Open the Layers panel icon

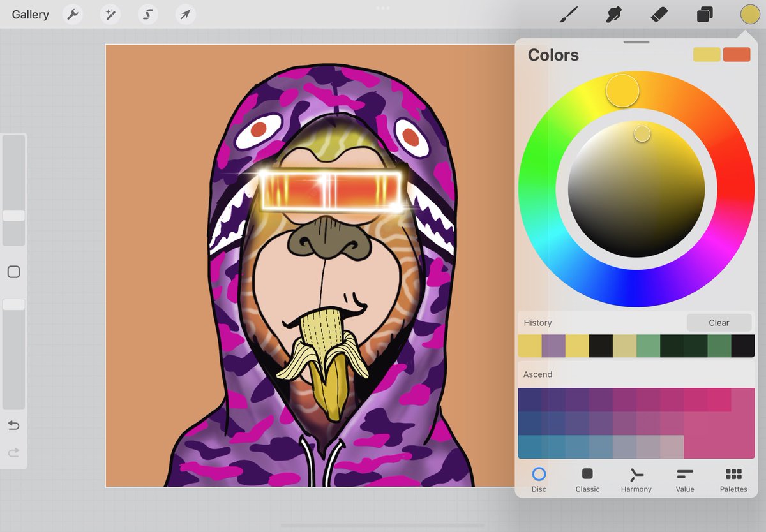point(705,14)
